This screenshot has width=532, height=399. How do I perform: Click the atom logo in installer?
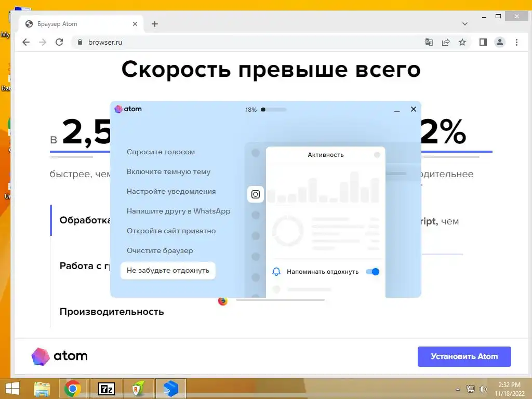pyautogui.click(x=128, y=109)
